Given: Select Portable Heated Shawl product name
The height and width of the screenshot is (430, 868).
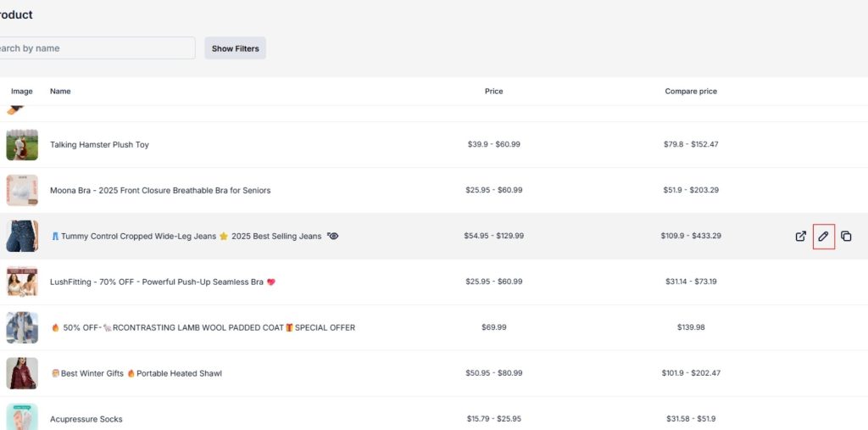Looking at the screenshot, I should tap(136, 373).
